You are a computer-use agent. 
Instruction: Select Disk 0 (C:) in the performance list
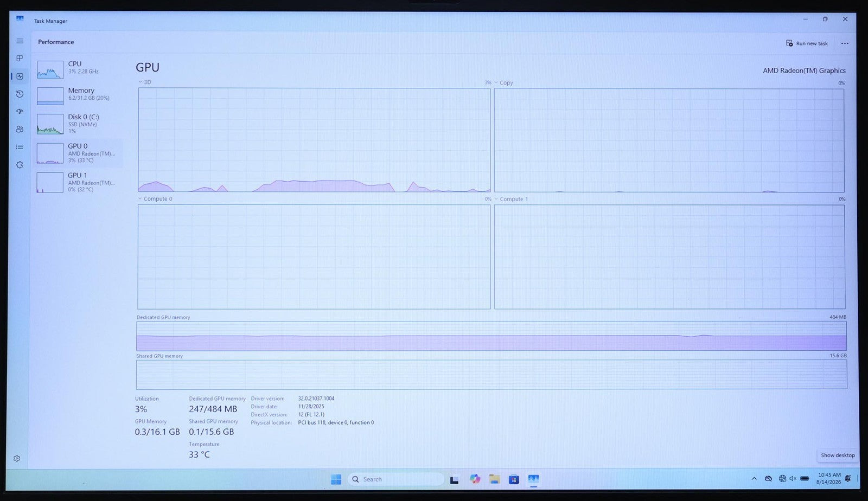(x=78, y=124)
